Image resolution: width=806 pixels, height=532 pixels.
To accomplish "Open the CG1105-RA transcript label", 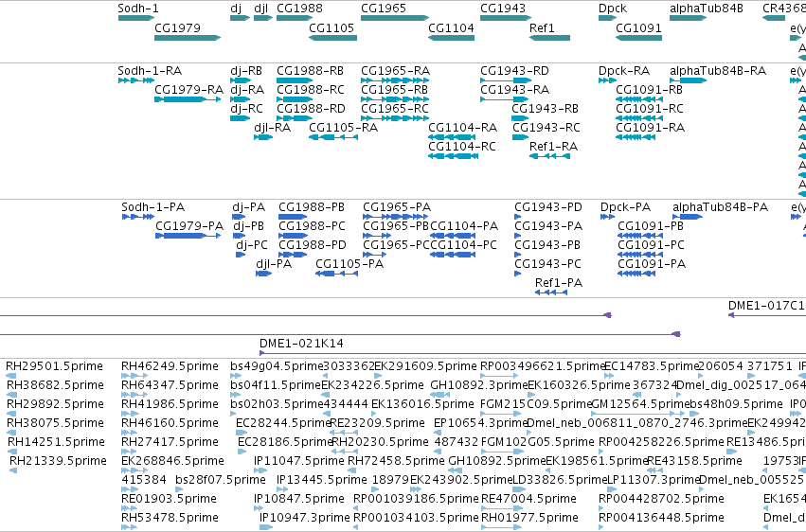I will [x=344, y=128].
